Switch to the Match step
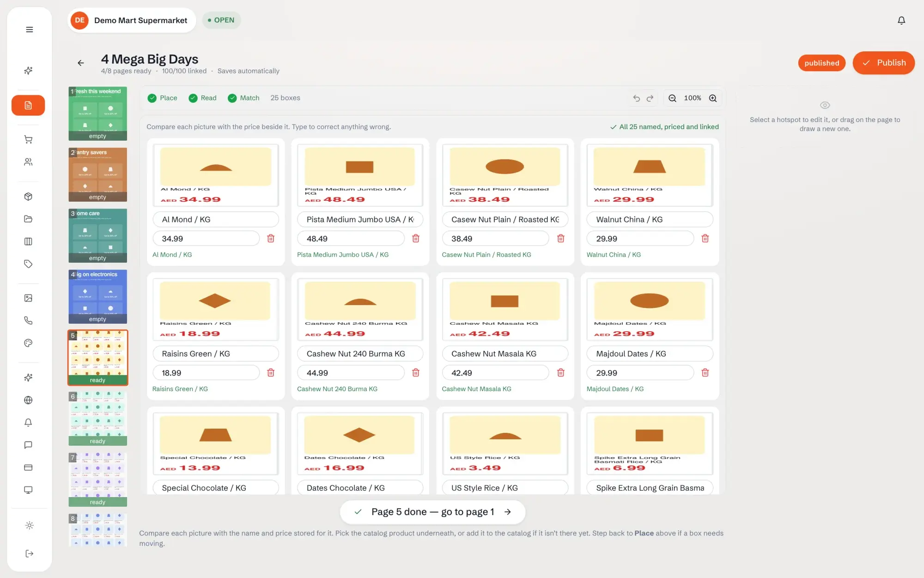 243,98
